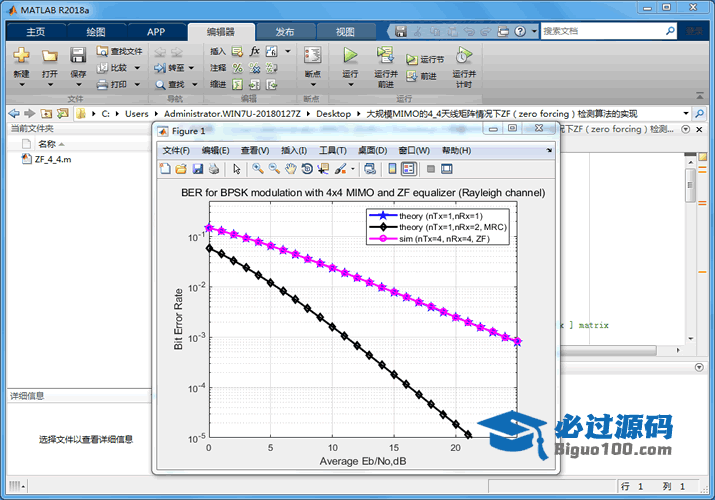Toggle the Insert Colorbar button in Figure toolbar

[x=392, y=169]
